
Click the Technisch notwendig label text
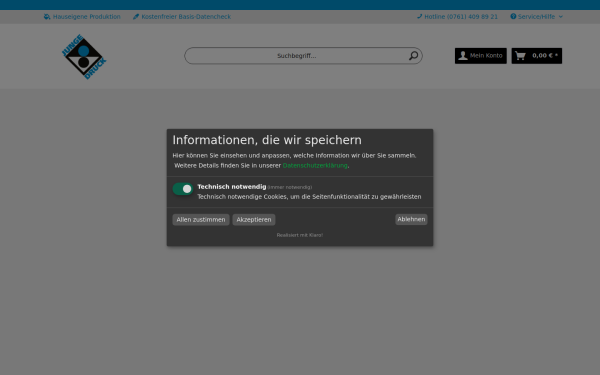[x=232, y=187]
